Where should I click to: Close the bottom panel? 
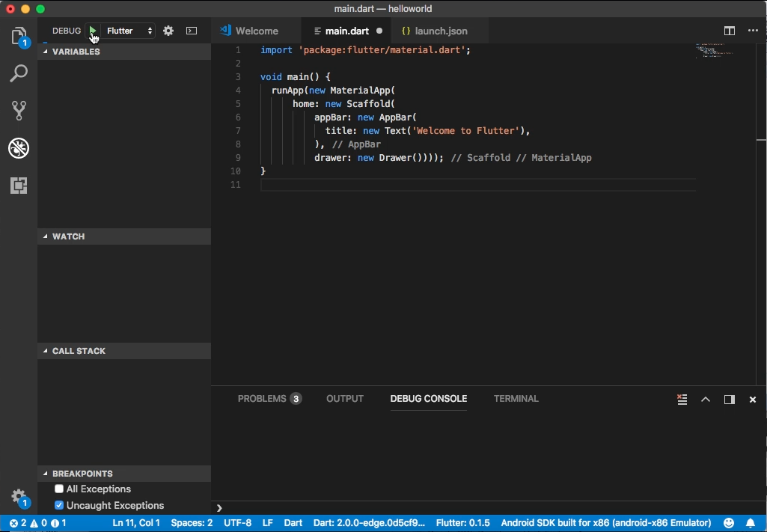click(753, 400)
